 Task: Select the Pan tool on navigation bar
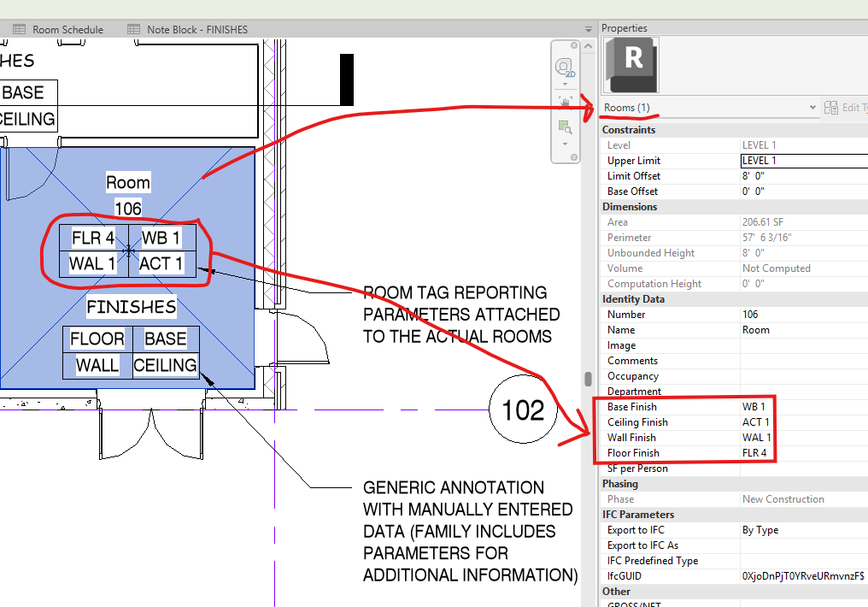pos(565,103)
